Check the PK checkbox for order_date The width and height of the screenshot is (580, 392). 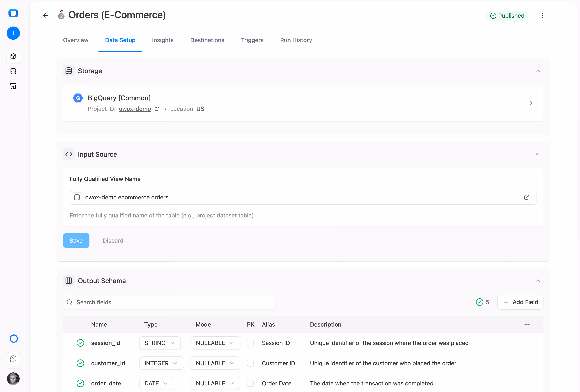point(250,383)
